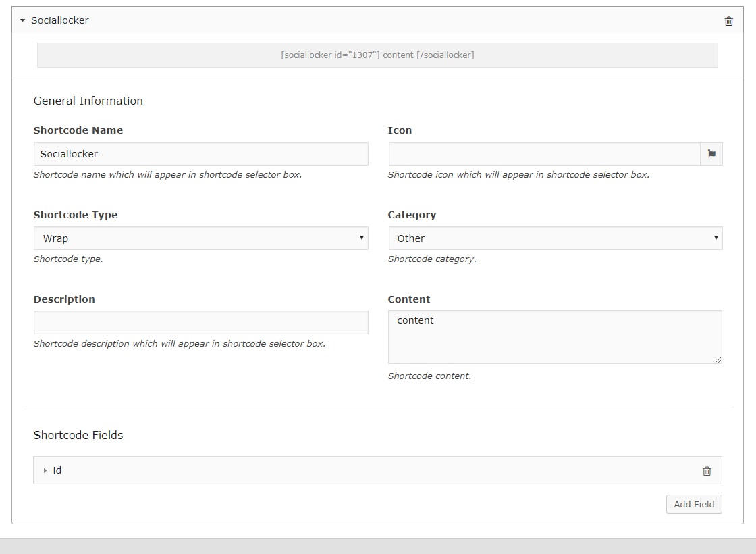756x554 pixels.
Task: Click into the Icon text field
Action: (544, 154)
